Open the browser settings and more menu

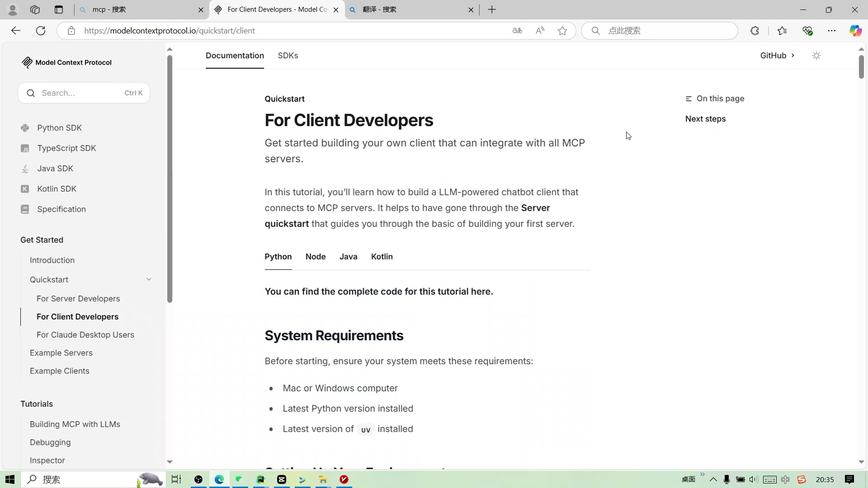(832, 31)
